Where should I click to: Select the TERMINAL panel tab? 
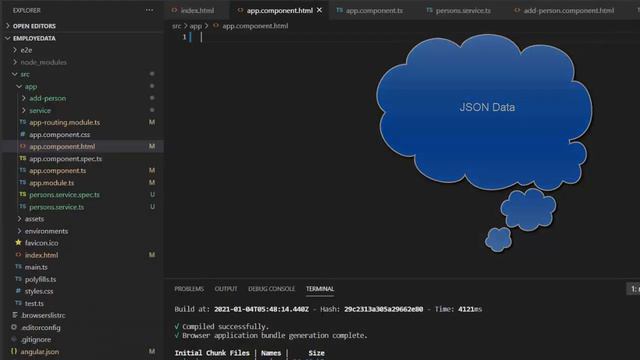(x=320, y=289)
